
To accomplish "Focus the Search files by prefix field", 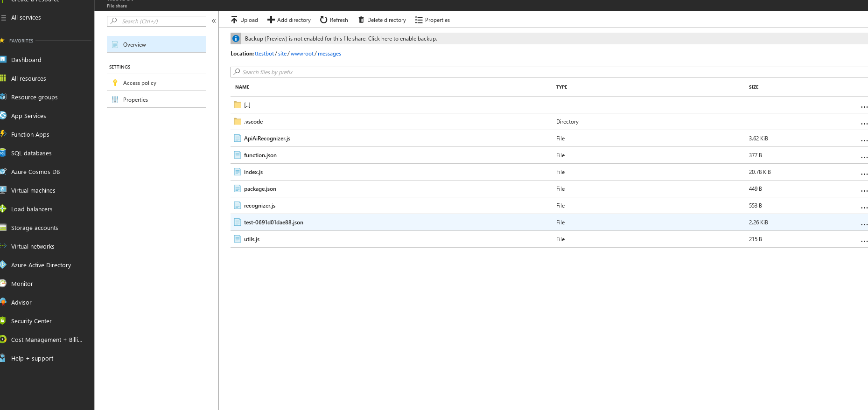I will (x=549, y=72).
